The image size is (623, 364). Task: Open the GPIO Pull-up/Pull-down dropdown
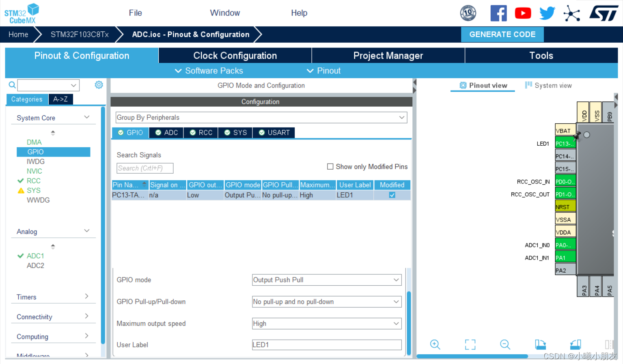click(327, 302)
